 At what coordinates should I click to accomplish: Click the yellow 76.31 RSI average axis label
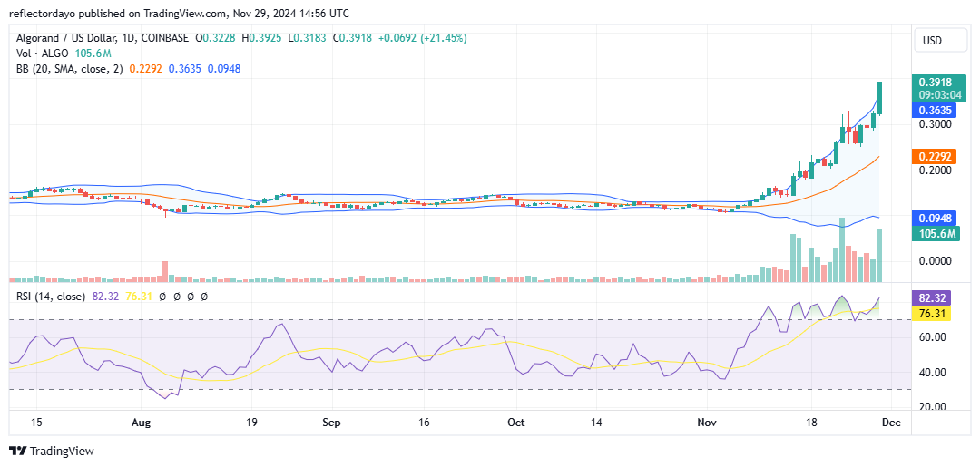[931, 314]
